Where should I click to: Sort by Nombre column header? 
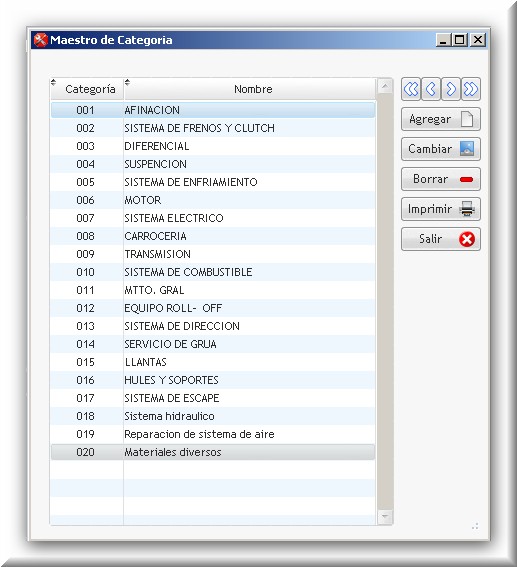pos(250,89)
